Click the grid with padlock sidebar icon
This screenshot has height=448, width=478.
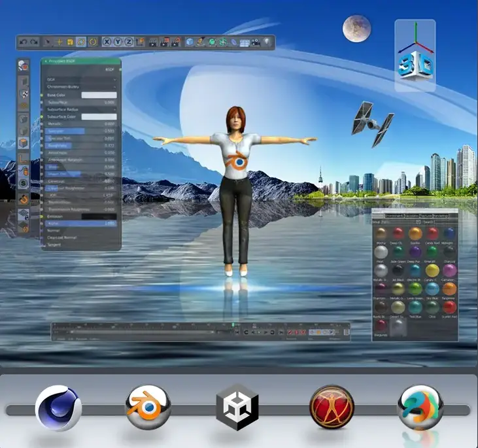[x=24, y=214]
